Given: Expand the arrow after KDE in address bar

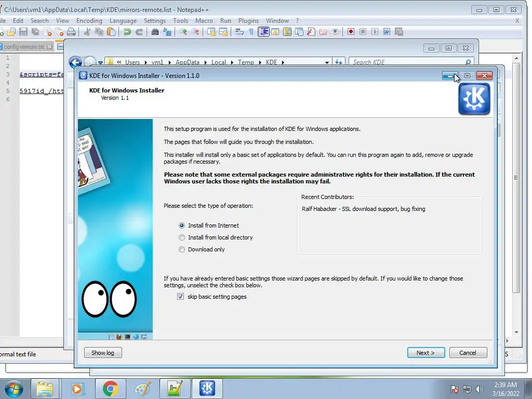Looking at the screenshot, I should pyautogui.click(x=283, y=62).
